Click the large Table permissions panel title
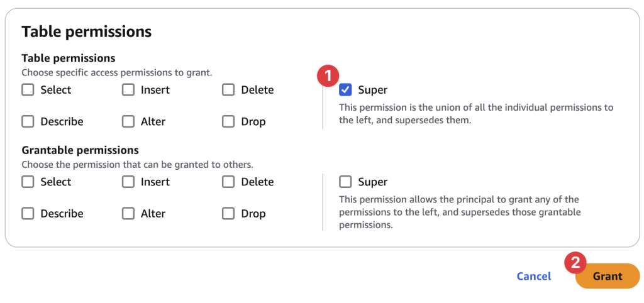Screen dimensions: 644x303 [x=87, y=31]
